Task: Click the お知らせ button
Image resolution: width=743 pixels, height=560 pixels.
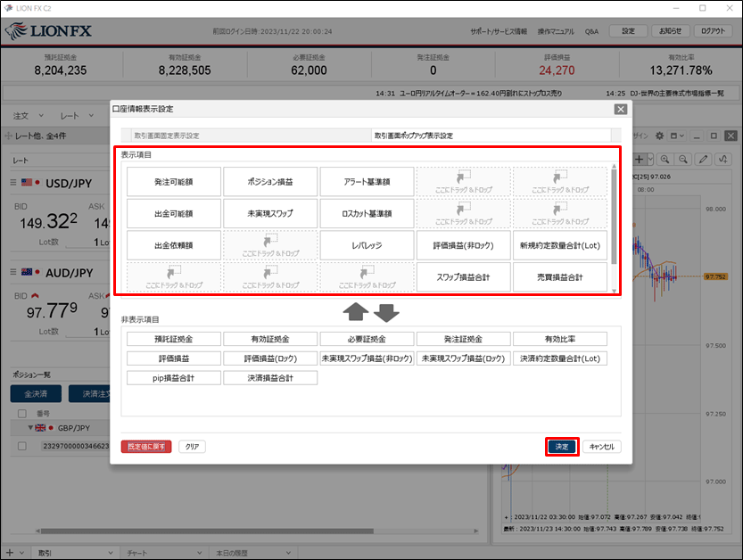Action: pos(671,31)
